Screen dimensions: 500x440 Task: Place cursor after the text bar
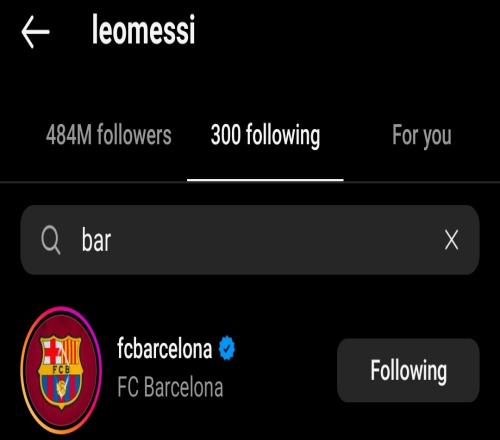click(112, 241)
